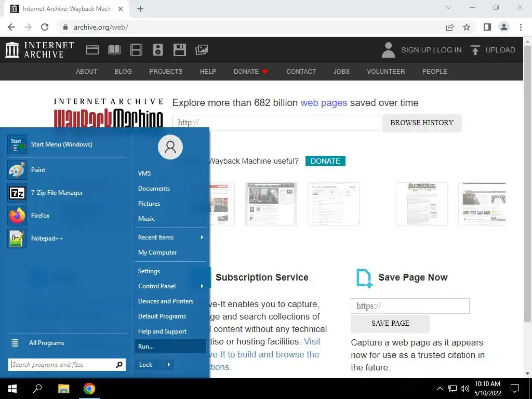Image resolution: width=532 pixels, height=399 pixels.
Task: Open new Chrome tab with plus
Action: click(x=140, y=9)
